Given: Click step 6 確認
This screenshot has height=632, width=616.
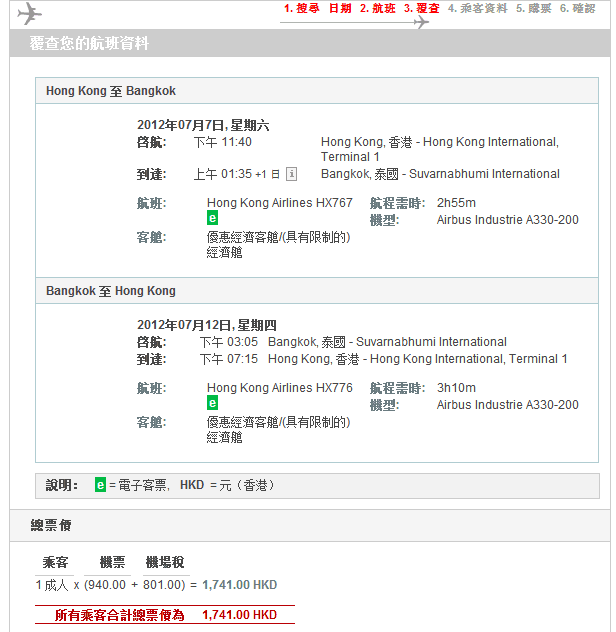Looking at the screenshot, I should (577, 8).
